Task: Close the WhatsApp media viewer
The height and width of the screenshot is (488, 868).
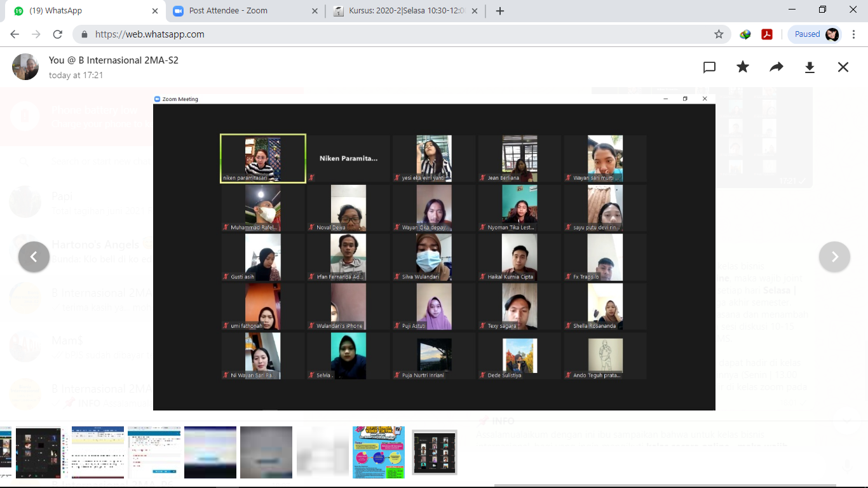Action: tap(843, 67)
